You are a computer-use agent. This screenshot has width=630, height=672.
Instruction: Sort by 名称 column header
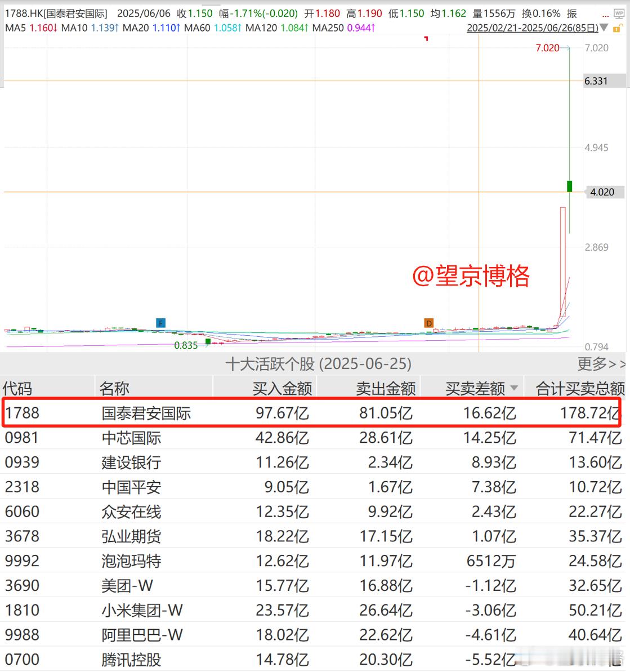pos(114,388)
